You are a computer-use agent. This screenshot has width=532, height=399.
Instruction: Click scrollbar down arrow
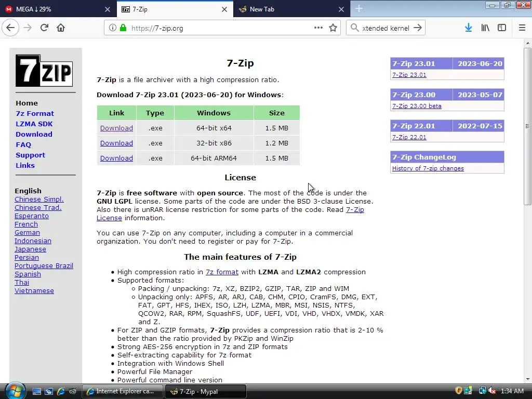point(527,379)
